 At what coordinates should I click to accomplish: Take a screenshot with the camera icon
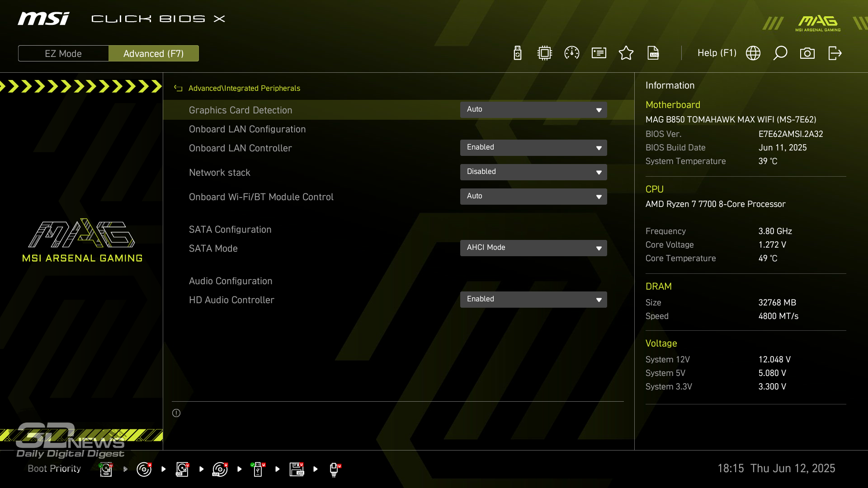click(807, 53)
